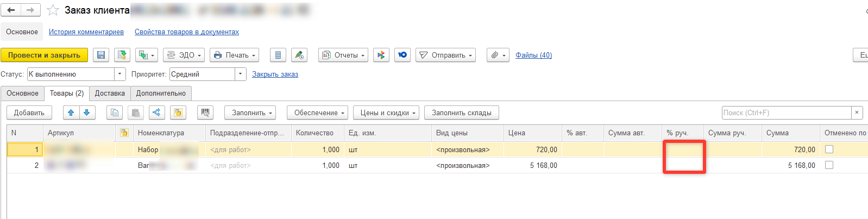
Task: Open the Отправить menu
Action: 445,55
